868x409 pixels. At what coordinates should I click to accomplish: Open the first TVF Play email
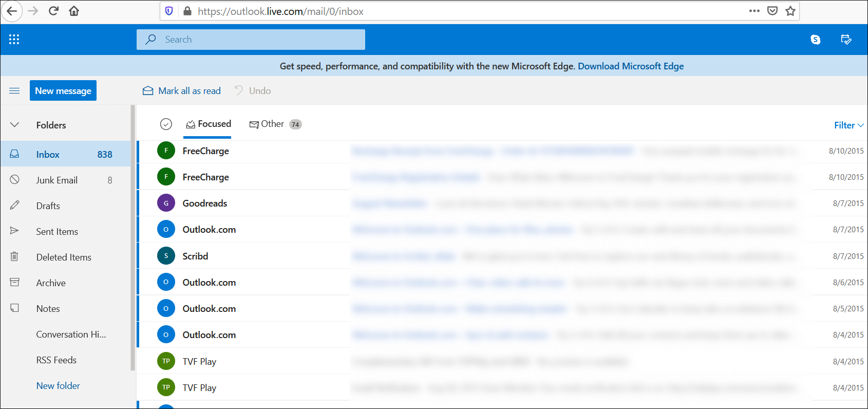tap(503, 361)
